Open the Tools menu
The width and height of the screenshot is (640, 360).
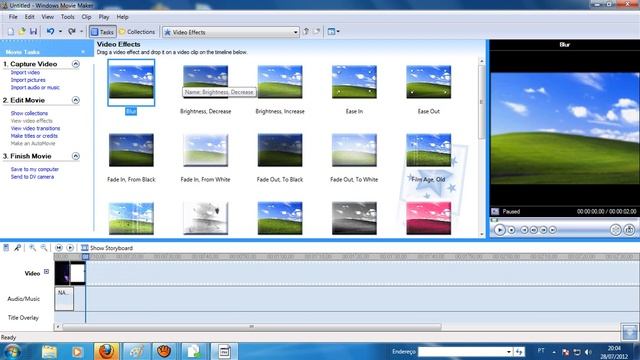pos(67,17)
